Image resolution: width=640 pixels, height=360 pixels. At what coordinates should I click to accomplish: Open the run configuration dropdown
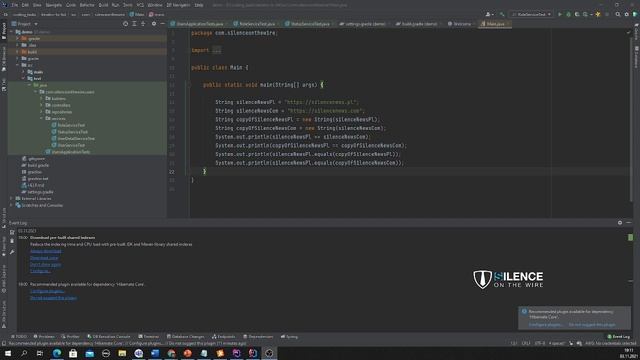(531, 14)
